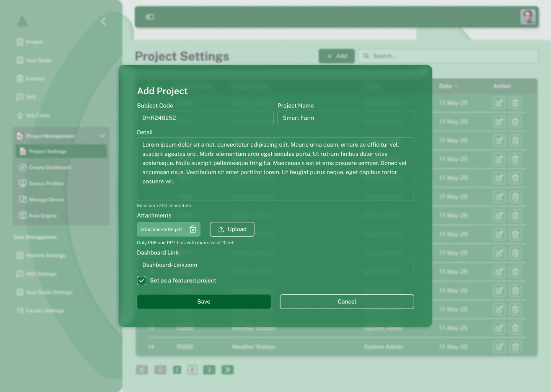The image size is (551, 392).
Task: Open FAQ from the sidebar
Action: pyautogui.click(x=26, y=97)
